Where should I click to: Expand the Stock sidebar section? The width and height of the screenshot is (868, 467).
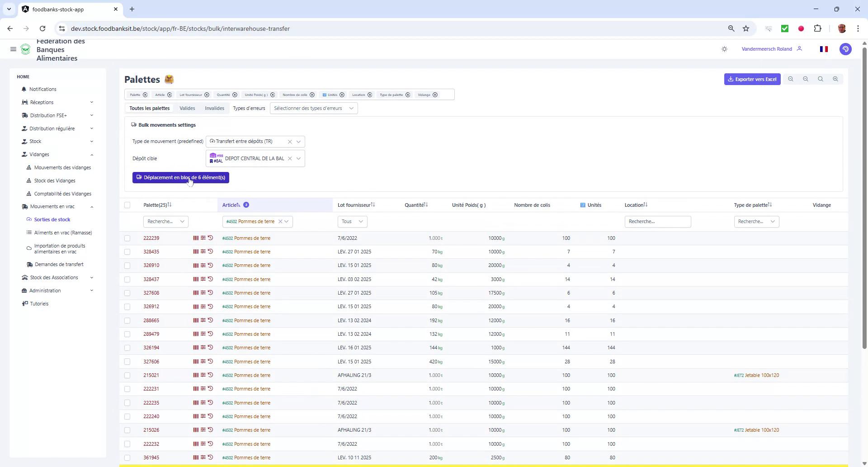click(x=57, y=141)
